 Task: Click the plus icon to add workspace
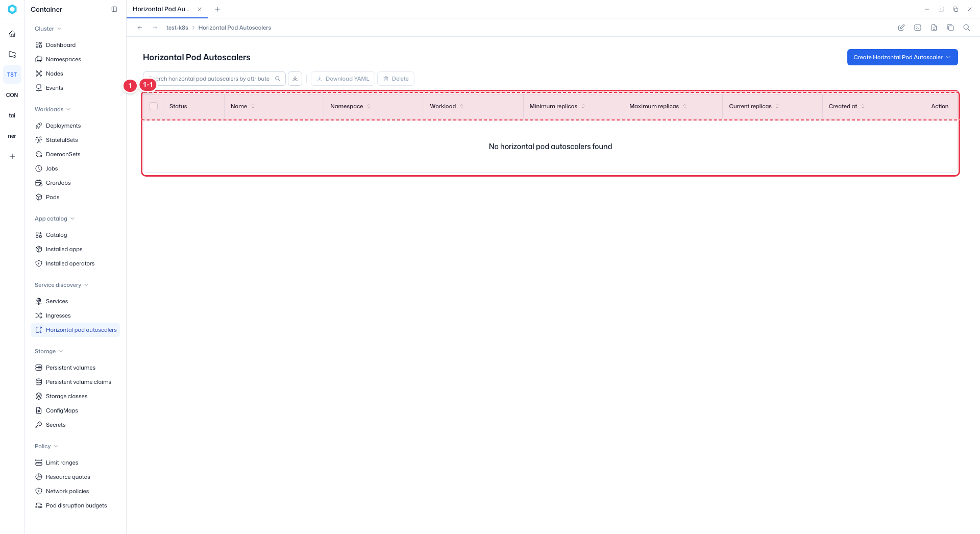click(x=12, y=156)
